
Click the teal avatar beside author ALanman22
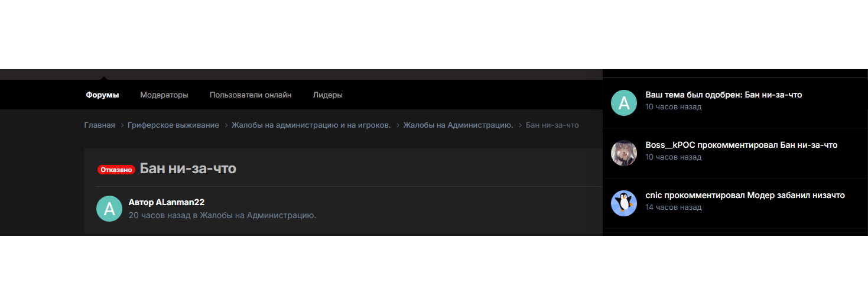[x=109, y=209]
